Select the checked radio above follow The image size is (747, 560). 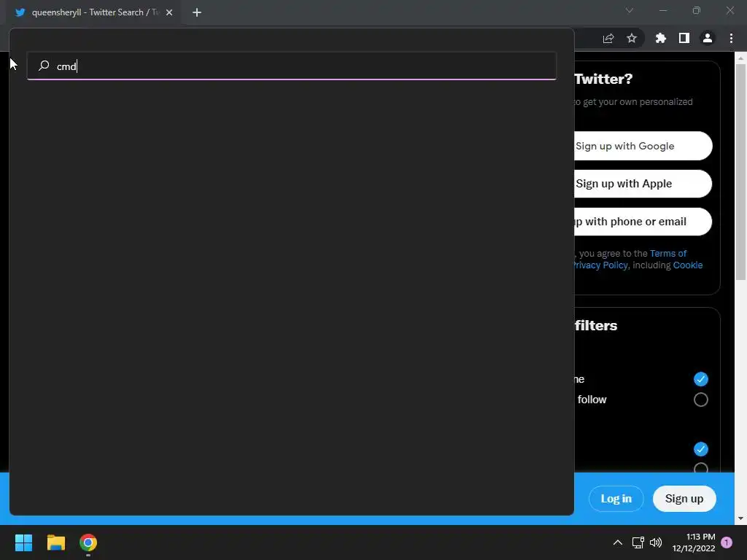(x=701, y=379)
